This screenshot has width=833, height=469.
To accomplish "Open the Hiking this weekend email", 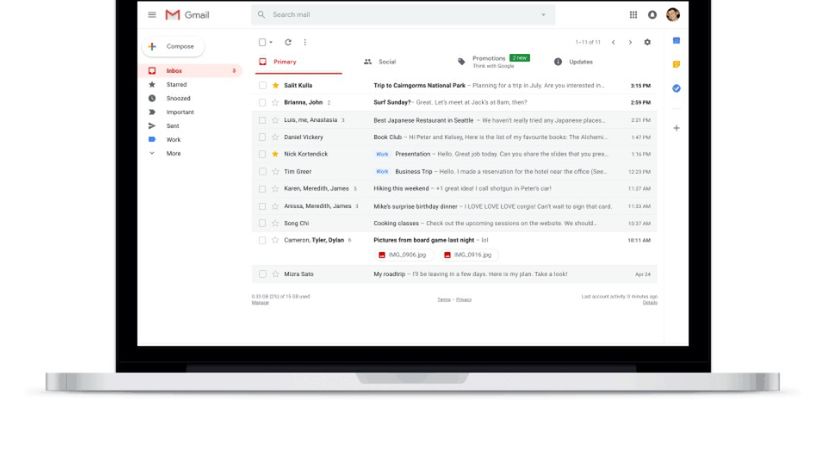I will pyautogui.click(x=455, y=189).
